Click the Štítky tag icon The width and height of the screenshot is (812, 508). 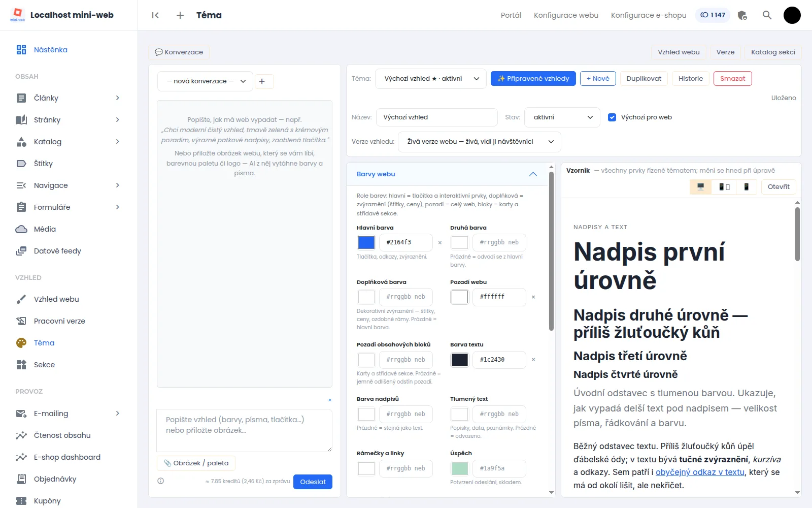pos(21,164)
